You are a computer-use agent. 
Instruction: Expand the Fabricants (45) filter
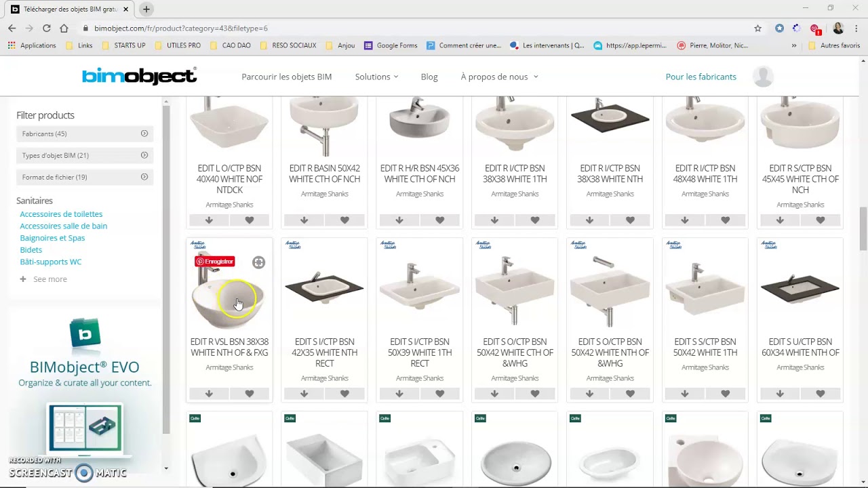(x=85, y=134)
